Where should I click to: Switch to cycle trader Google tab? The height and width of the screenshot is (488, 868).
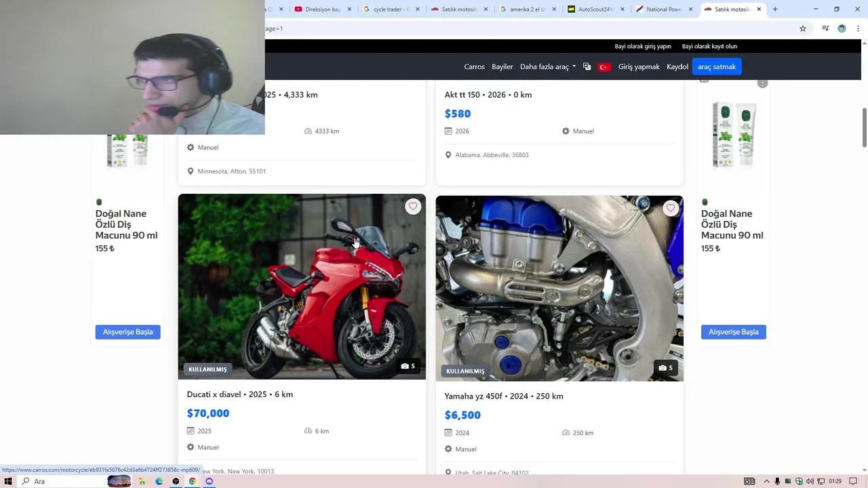pos(386,9)
